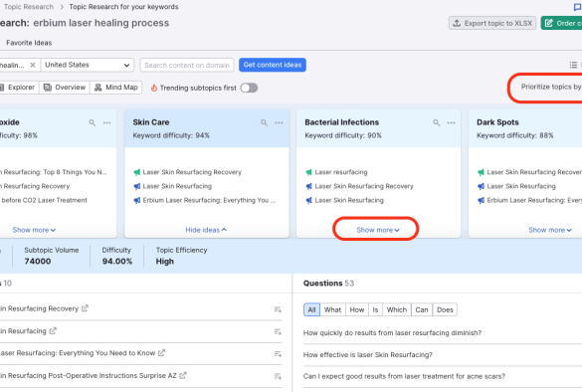Viewport: 582px width, 392px height.
Task: Filter questions by Can
Action: pos(422,309)
